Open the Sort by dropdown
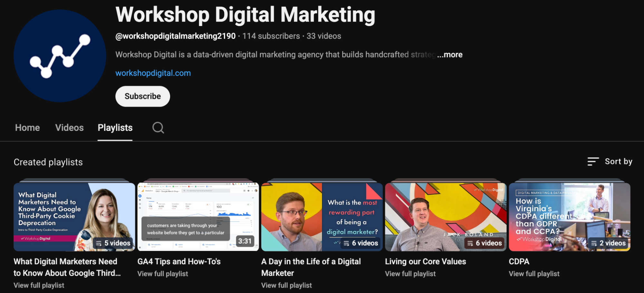Viewport: 644px width, 293px height. tap(610, 161)
